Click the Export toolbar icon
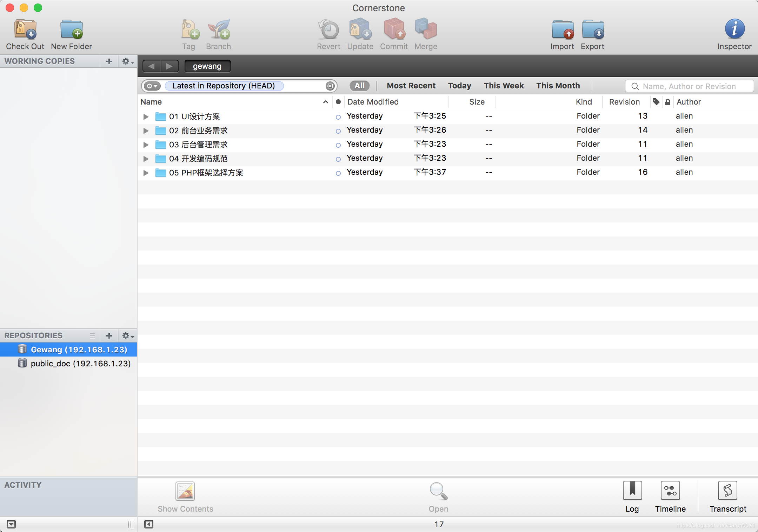This screenshot has height=532, width=758. coord(593,29)
